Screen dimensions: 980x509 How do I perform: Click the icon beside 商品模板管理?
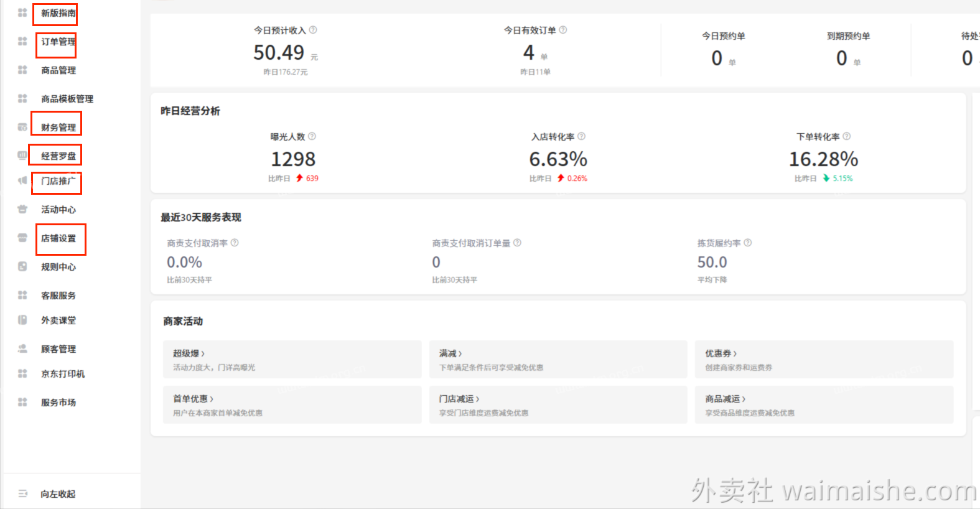[22, 98]
